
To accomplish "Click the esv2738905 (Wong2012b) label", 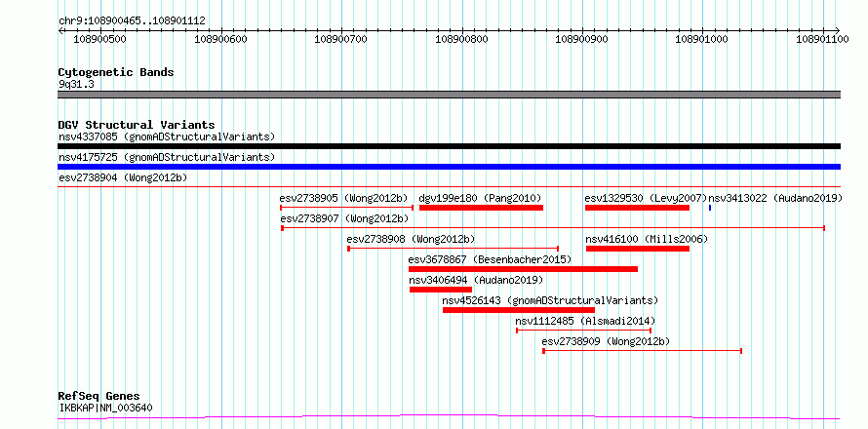I will [x=343, y=198].
